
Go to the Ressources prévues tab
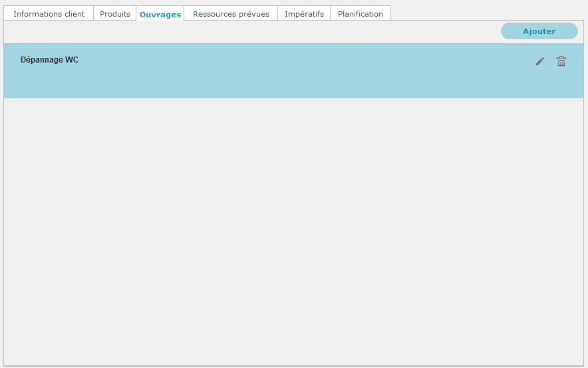point(231,14)
